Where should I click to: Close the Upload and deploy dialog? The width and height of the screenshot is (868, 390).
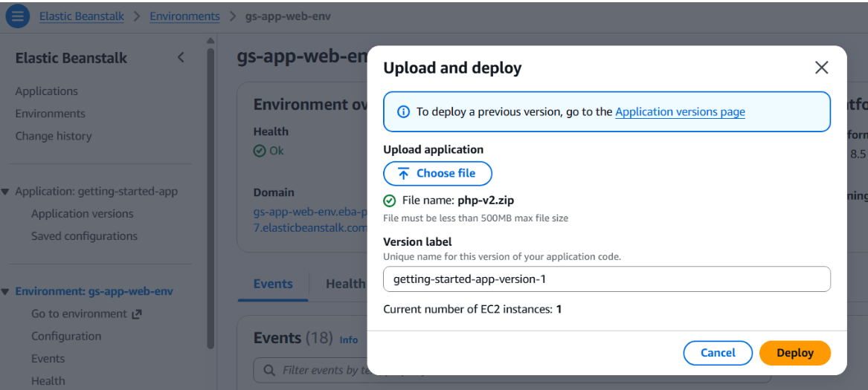click(821, 68)
